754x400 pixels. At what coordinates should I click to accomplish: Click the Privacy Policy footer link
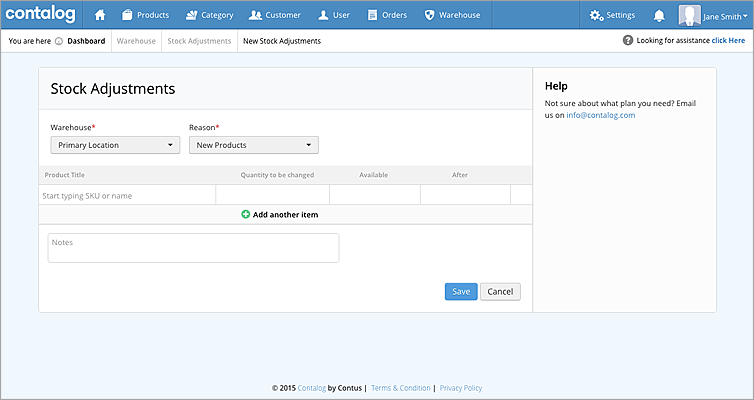click(x=461, y=388)
